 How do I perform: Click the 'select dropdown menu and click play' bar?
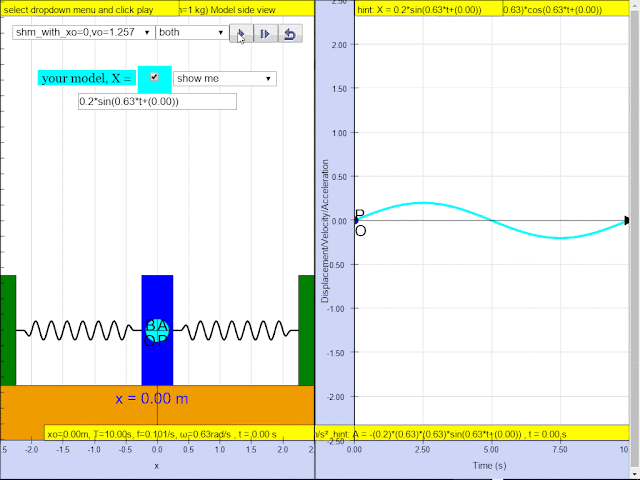tap(89, 10)
